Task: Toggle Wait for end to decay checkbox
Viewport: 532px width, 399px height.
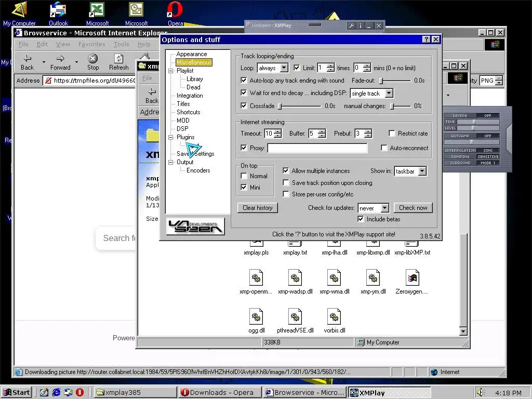Action: [x=244, y=92]
